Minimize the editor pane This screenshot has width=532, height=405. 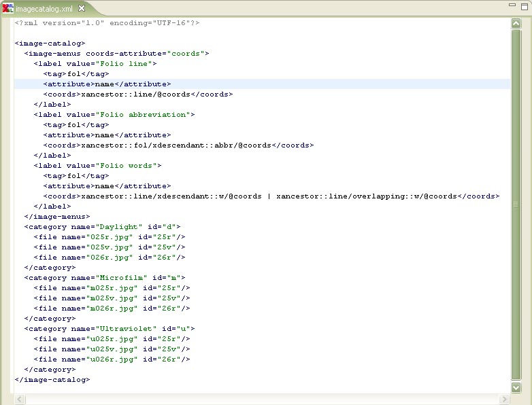point(512,5)
